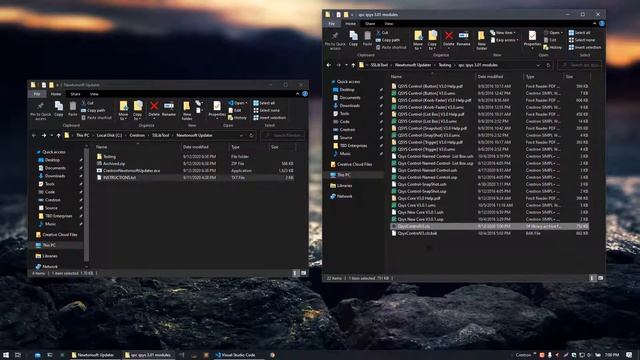640x360 pixels.
Task: Open View tab in Newtonsoft Updater window
Action: (94, 94)
